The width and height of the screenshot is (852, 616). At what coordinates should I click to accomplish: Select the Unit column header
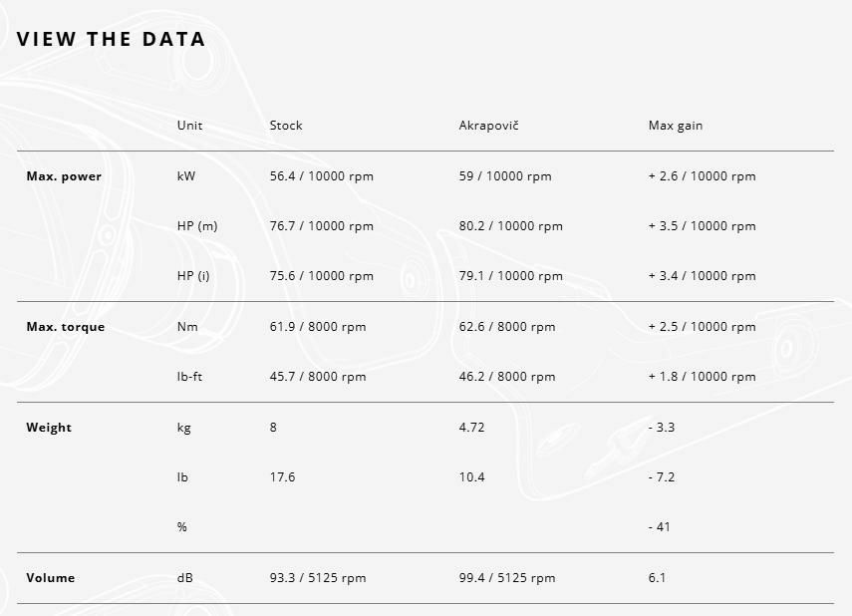[x=189, y=126]
